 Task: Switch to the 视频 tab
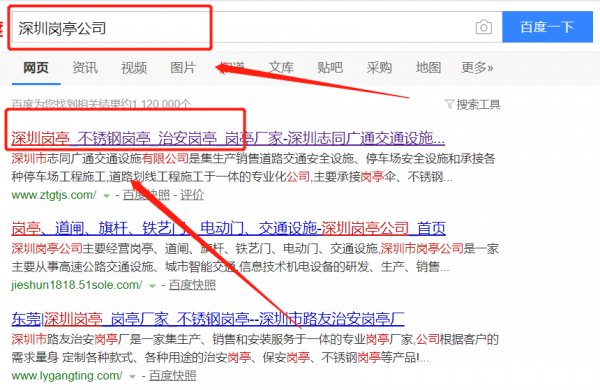[134, 68]
